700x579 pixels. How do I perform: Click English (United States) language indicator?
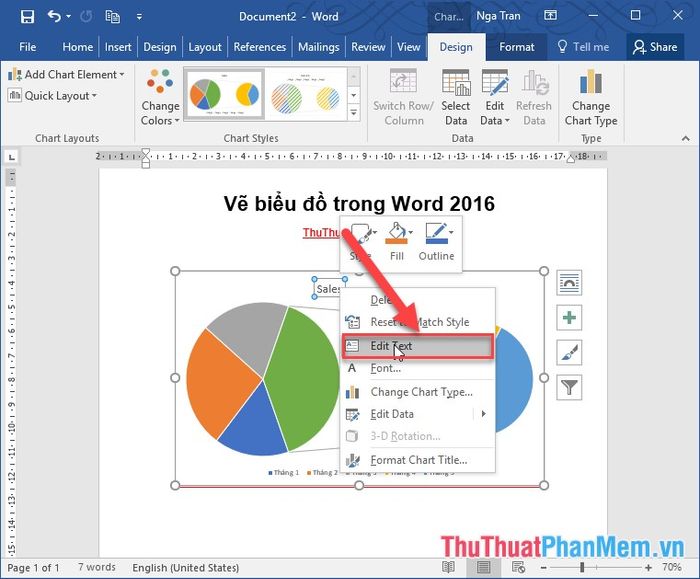pyautogui.click(x=186, y=568)
